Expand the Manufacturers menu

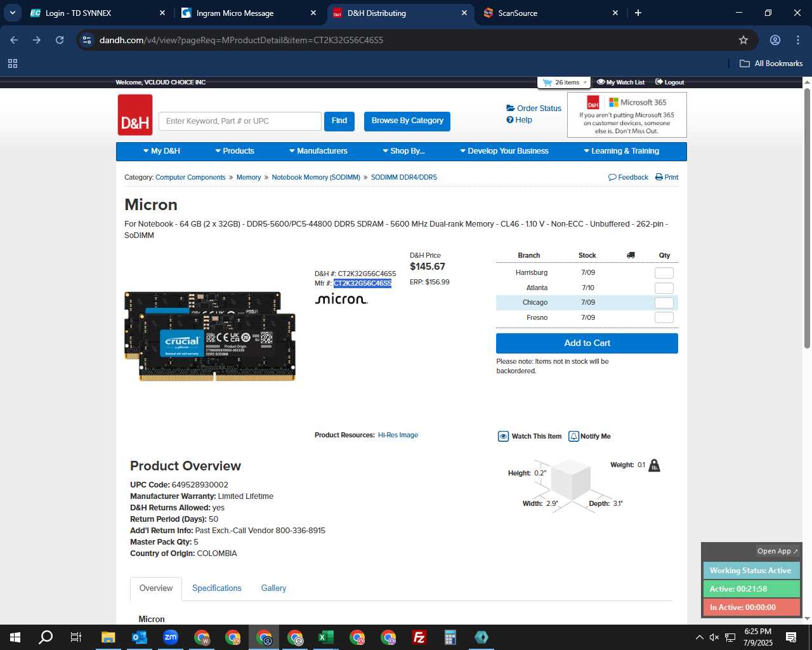(x=318, y=151)
